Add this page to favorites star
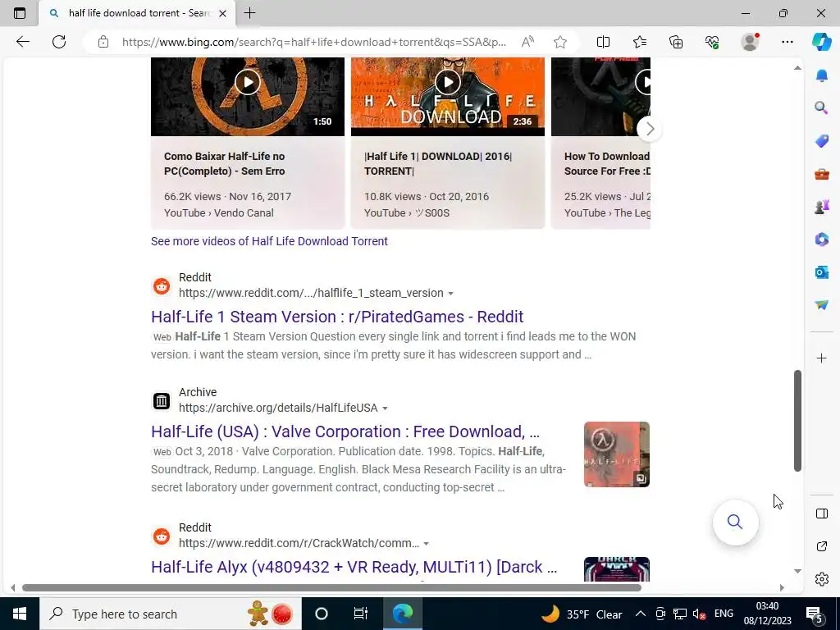 tap(560, 42)
